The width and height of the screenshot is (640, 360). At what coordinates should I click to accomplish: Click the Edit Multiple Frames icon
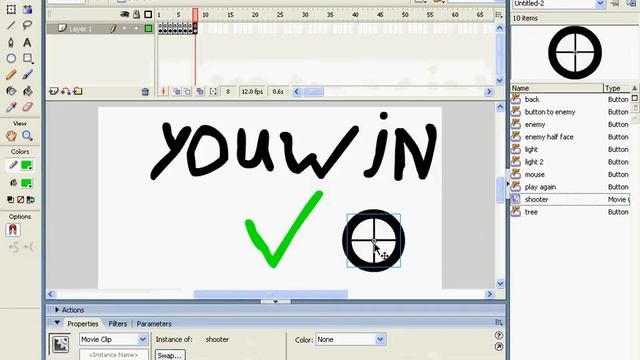[x=200, y=91]
